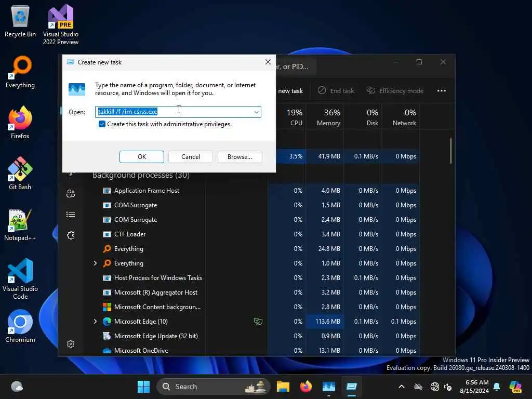This screenshot has height=399, width=532.
Task: Open the Run dialog taskbar icon
Action: (352, 387)
